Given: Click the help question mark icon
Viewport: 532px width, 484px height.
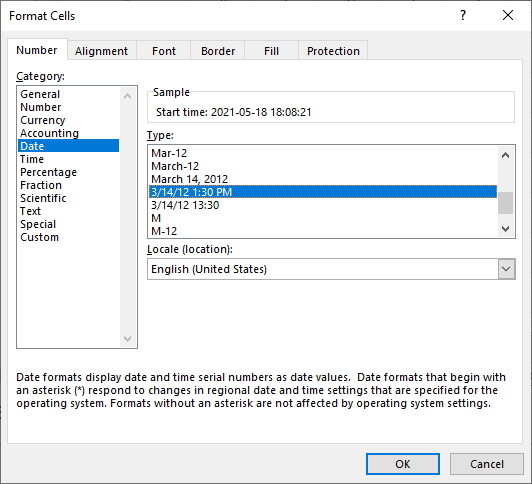Looking at the screenshot, I should click(463, 16).
